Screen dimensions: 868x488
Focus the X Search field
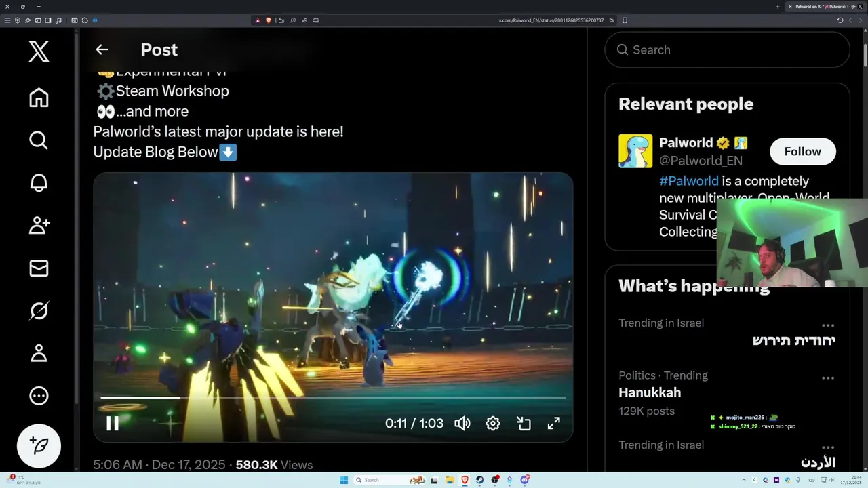tap(727, 49)
